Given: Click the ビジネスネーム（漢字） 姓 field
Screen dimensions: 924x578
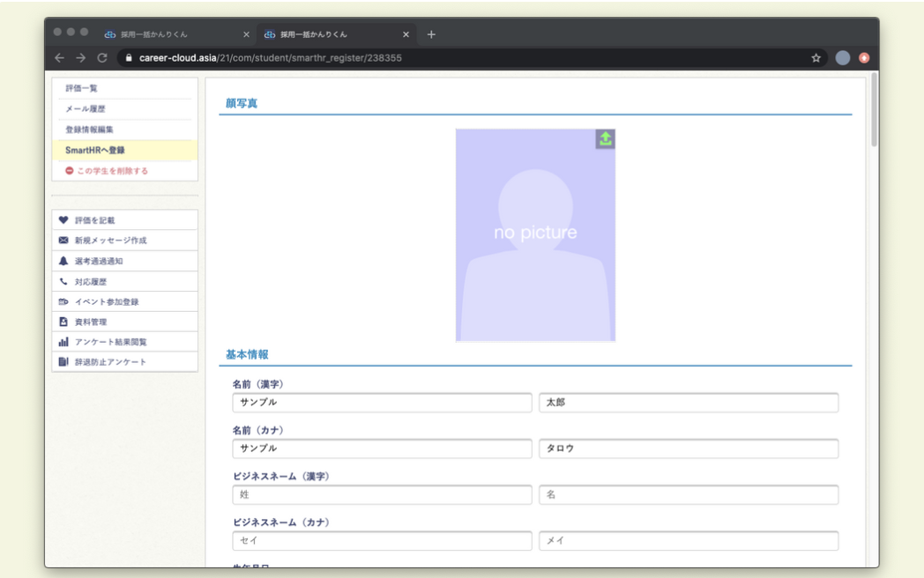Looking at the screenshot, I should [382, 495].
